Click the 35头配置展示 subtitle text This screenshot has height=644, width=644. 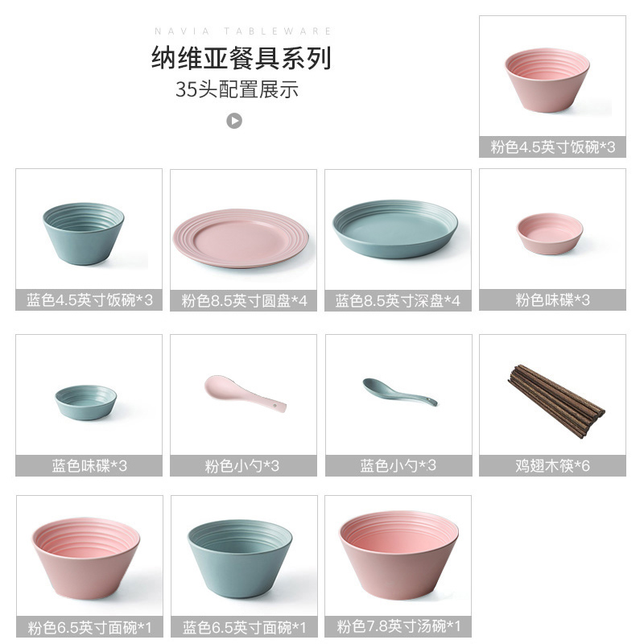tap(237, 89)
